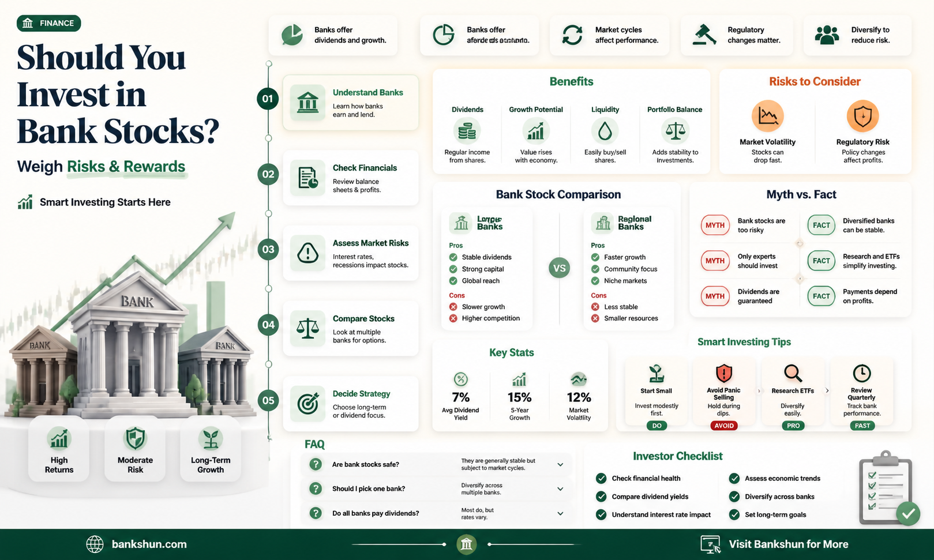Click the FAST label under Review Quarterly
This screenshot has height=560, width=934.
click(862, 426)
